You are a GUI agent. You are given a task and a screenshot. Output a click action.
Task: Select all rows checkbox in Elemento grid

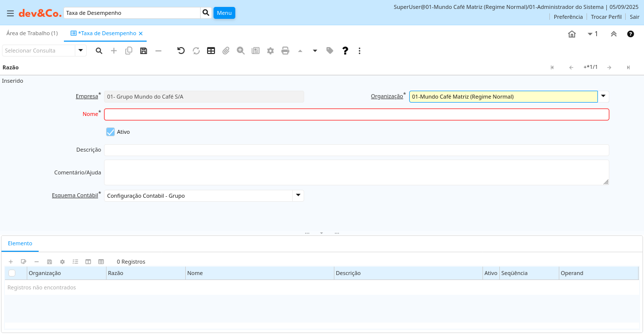click(x=12, y=273)
